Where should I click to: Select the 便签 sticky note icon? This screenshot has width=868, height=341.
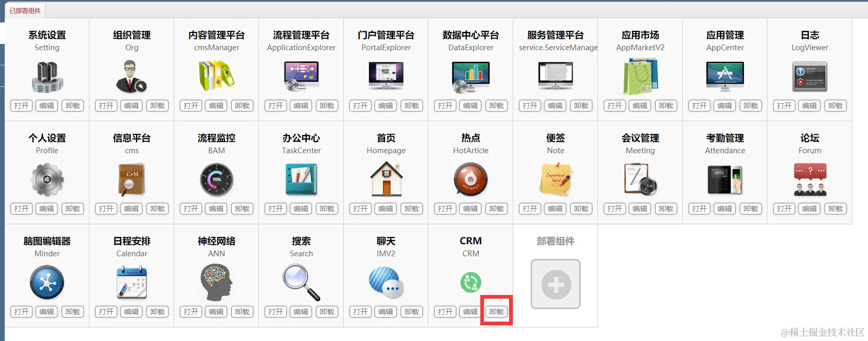556,179
